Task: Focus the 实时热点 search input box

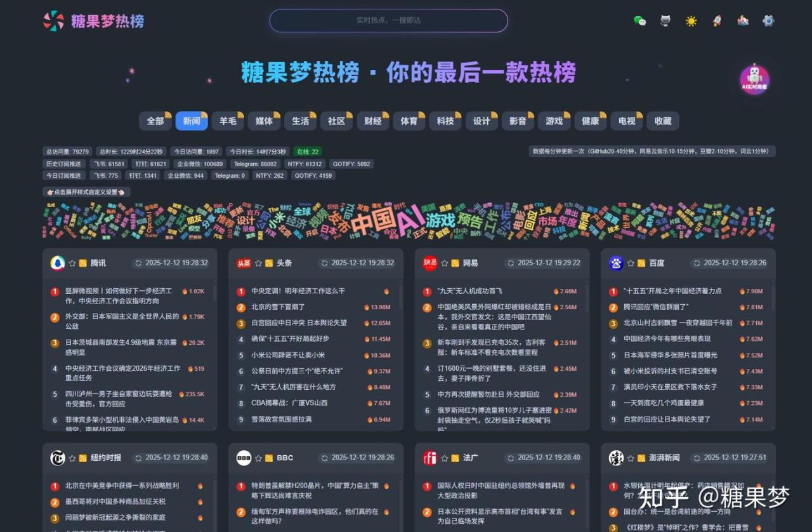Action: coord(388,20)
